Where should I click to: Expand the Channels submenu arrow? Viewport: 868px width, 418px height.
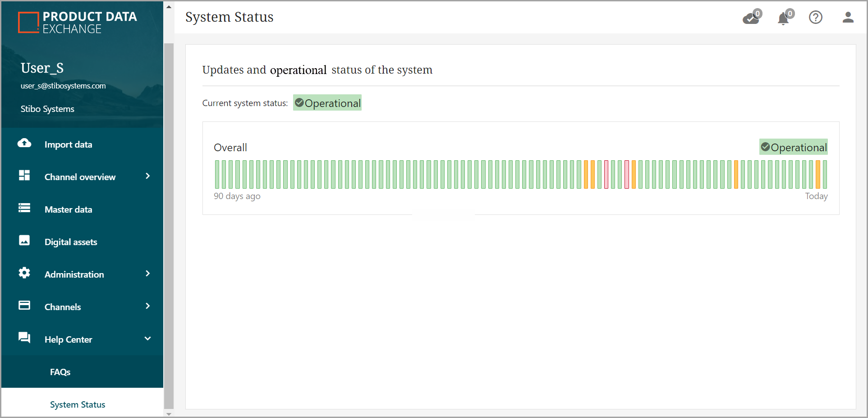click(x=147, y=306)
